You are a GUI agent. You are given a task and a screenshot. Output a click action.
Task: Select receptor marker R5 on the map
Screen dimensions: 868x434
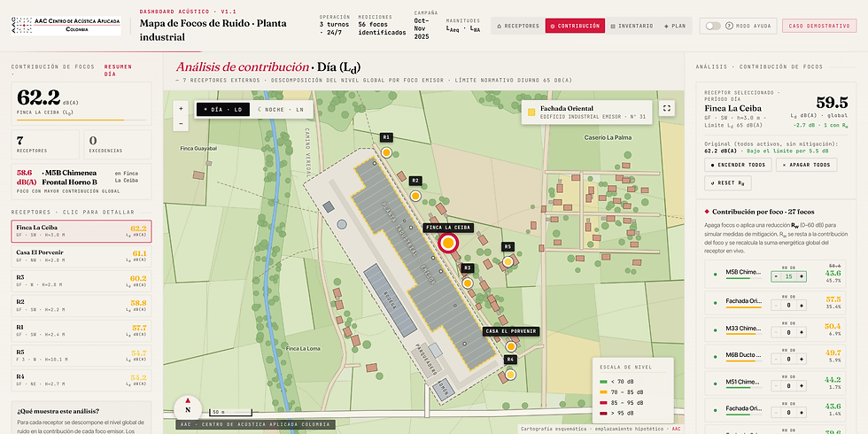[x=508, y=262]
